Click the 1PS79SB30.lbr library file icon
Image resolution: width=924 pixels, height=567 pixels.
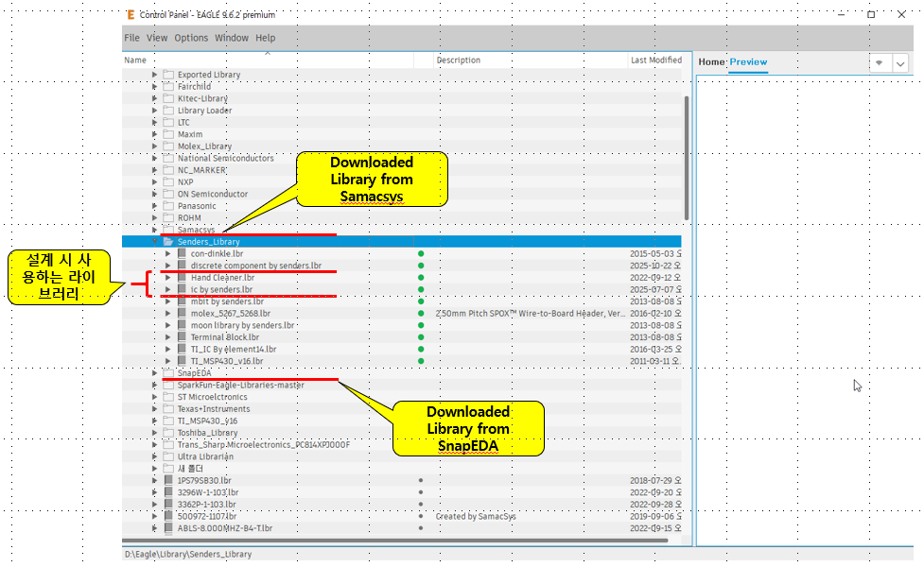(x=156, y=480)
